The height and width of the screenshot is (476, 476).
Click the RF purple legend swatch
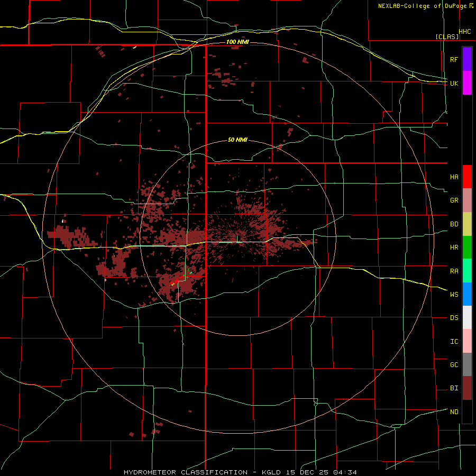pos(467,59)
